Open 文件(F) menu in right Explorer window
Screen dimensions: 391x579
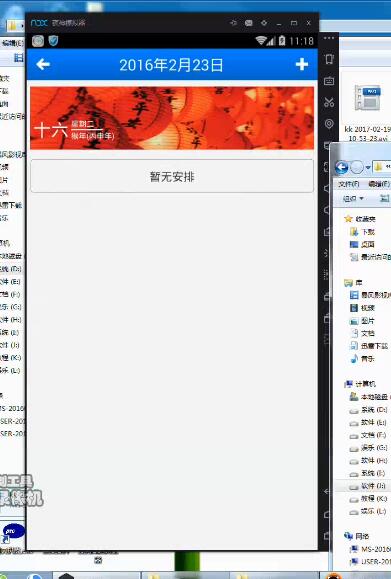click(x=349, y=184)
